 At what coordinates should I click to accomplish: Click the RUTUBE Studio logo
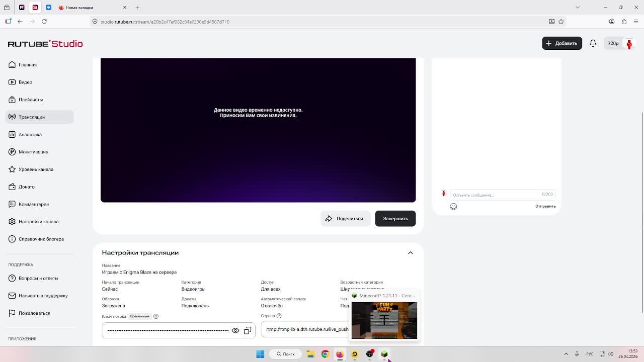point(45,44)
